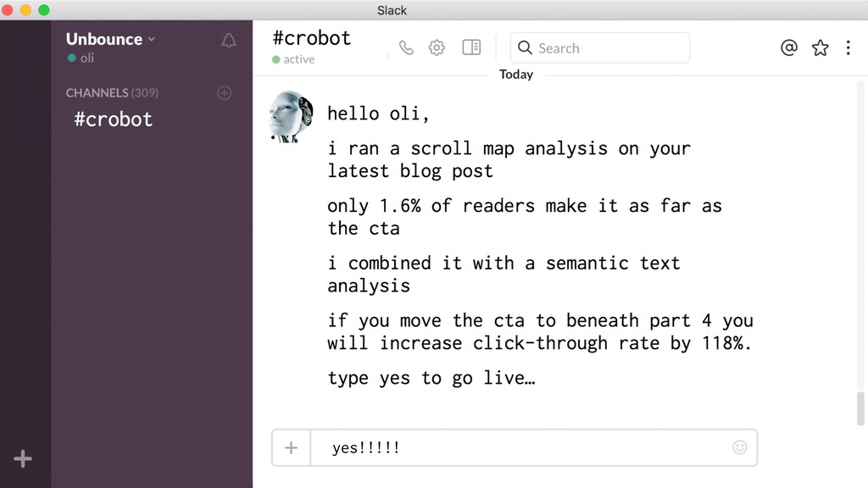
Task: Toggle the channel details sidebar pane
Action: 471,47
